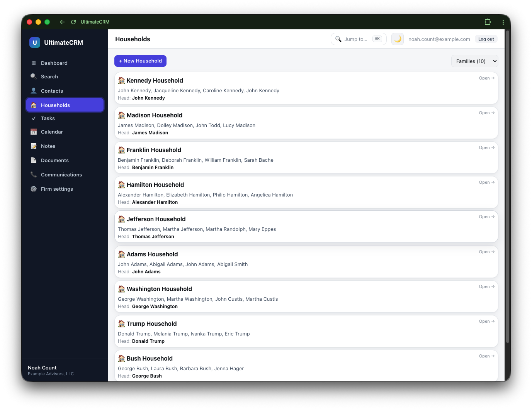The width and height of the screenshot is (532, 410).
Task: Open the Adams Household via Open link
Action: tap(487, 252)
